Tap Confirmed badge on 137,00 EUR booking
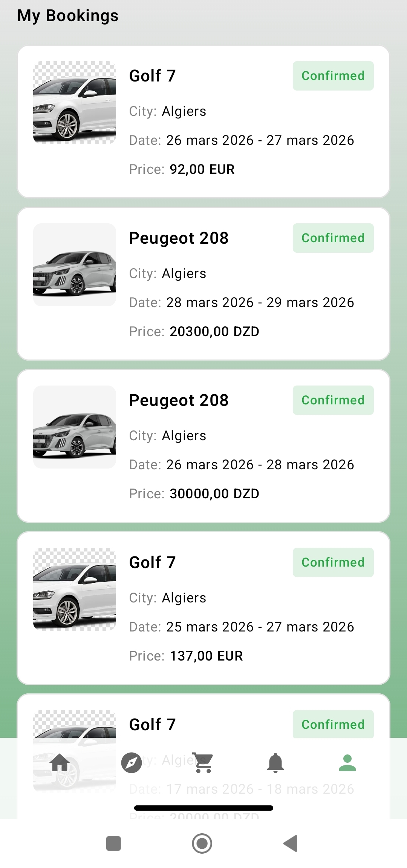 pyautogui.click(x=333, y=562)
